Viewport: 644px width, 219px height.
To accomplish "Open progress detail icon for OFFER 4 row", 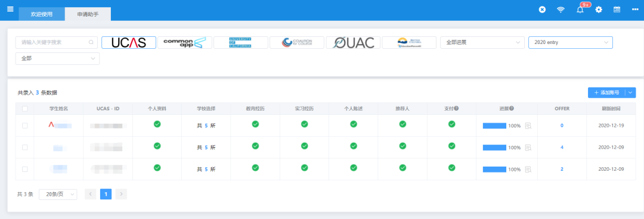I will coord(528,147).
